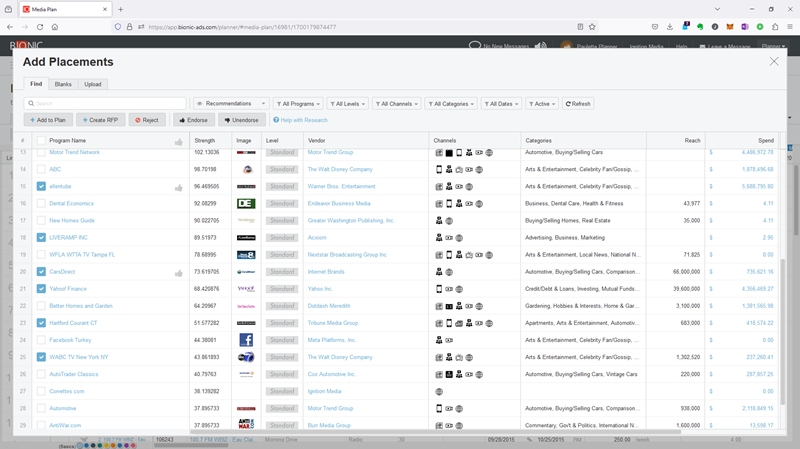Viewport: 800px width, 449px height.
Task: Click the people channel icon on CarsDirect row
Action: (439, 272)
